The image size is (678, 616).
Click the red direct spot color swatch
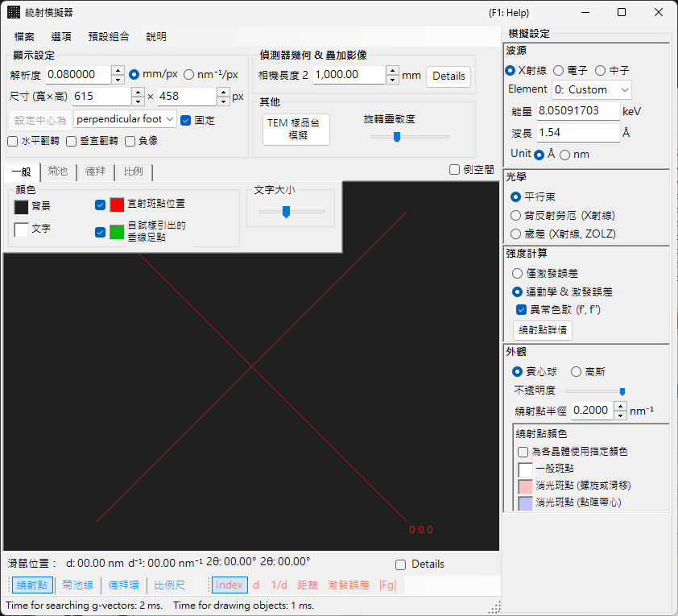pos(117,205)
